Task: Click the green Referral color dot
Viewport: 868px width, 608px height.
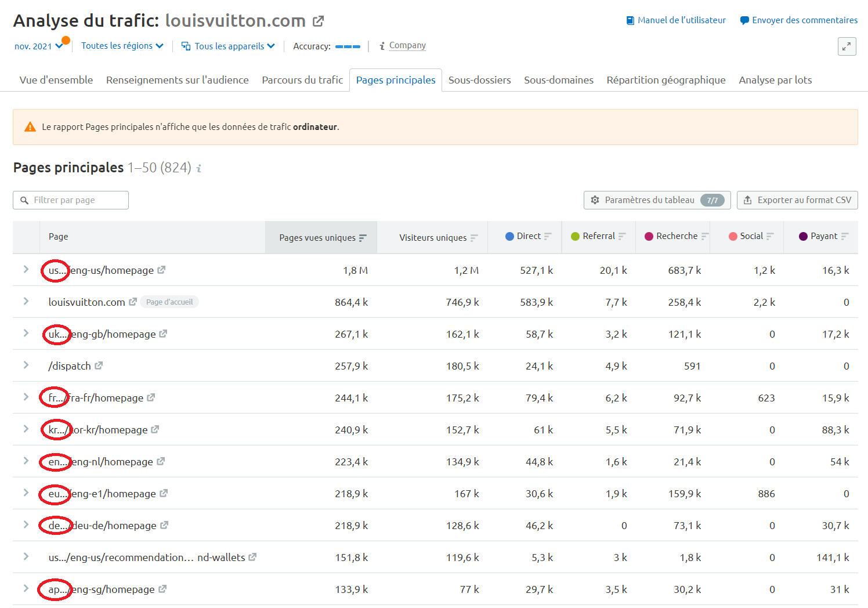Action: pyautogui.click(x=576, y=236)
